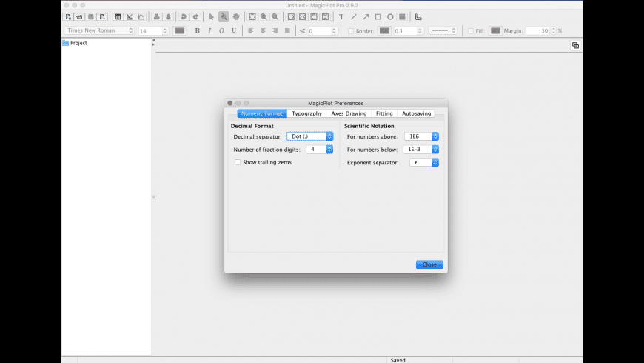Select the zoom rectangle tool
The width and height of the screenshot is (644, 363).
[224, 17]
